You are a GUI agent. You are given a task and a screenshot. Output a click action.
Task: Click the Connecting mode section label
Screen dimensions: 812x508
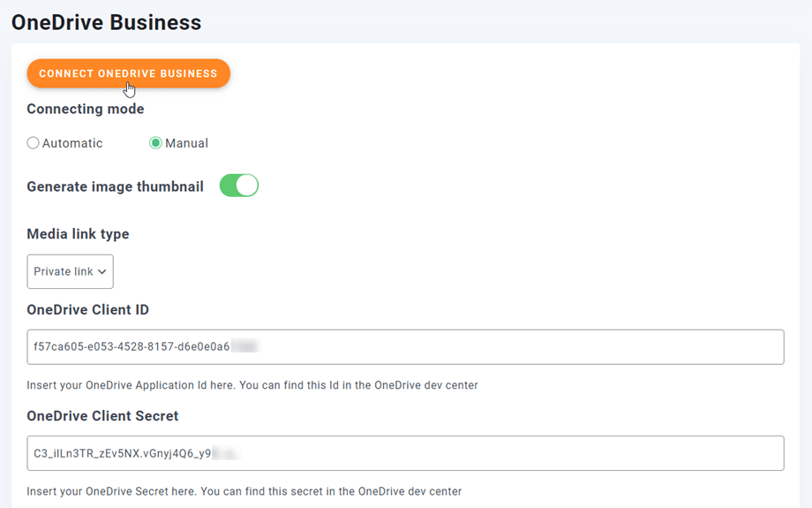tap(86, 109)
